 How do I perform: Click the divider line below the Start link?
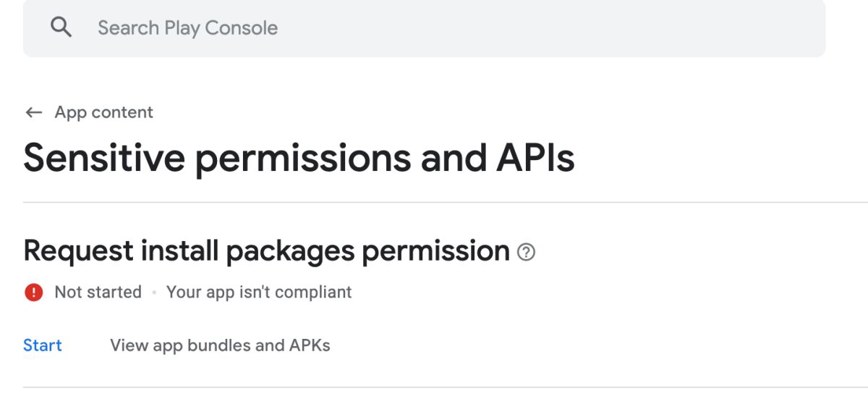tap(434, 387)
